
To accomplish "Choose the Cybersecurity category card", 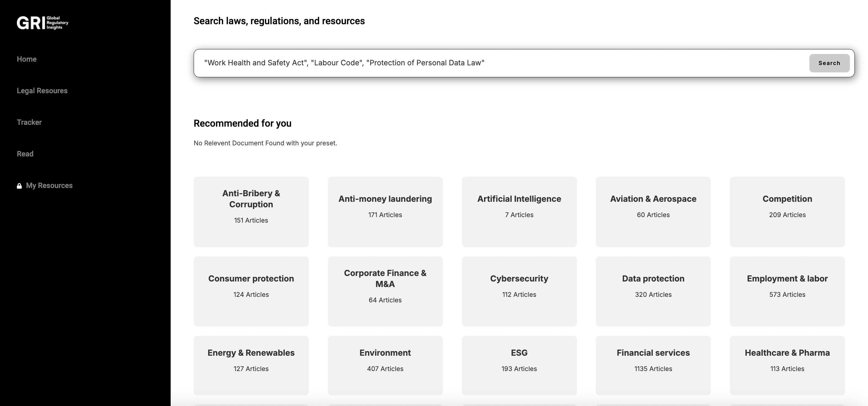I will tap(519, 292).
